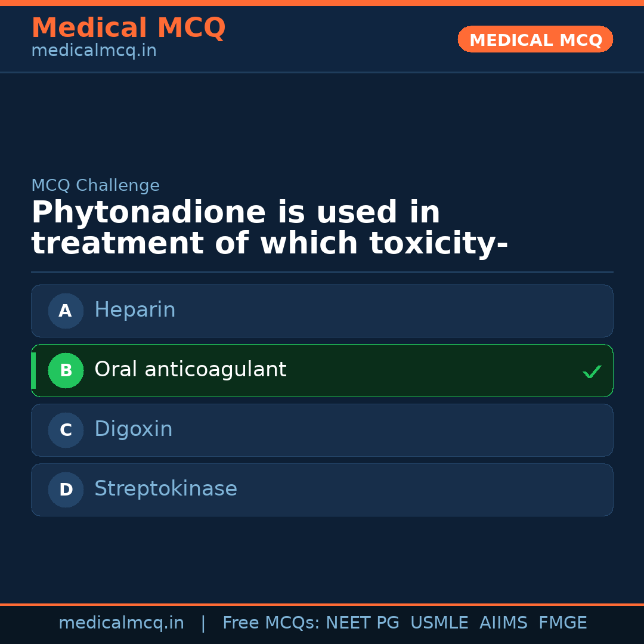Open medicalmcq.in link below the header title
Viewport: 644px width, 644px height.
pyautogui.click(x=94, y=51)
